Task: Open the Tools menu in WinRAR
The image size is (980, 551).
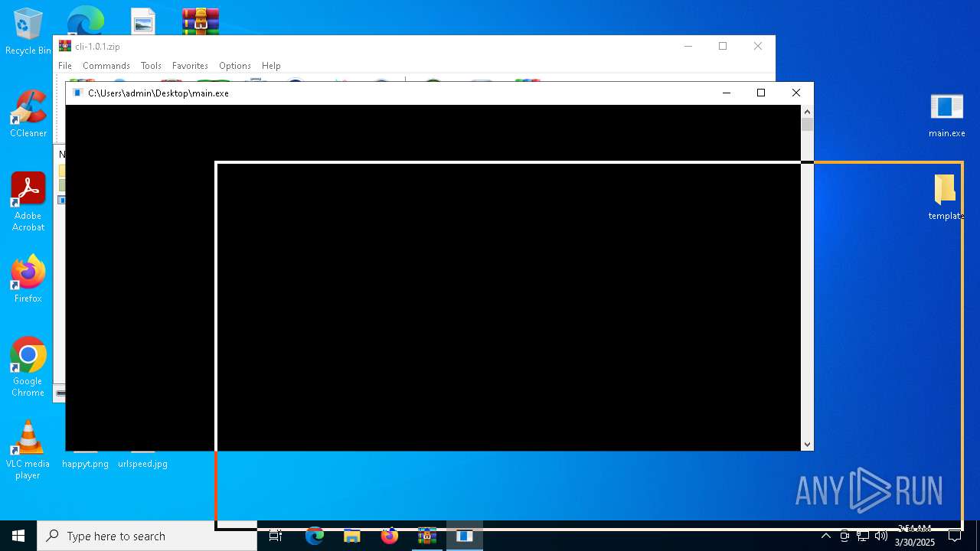Action: [x=151, y=66]
